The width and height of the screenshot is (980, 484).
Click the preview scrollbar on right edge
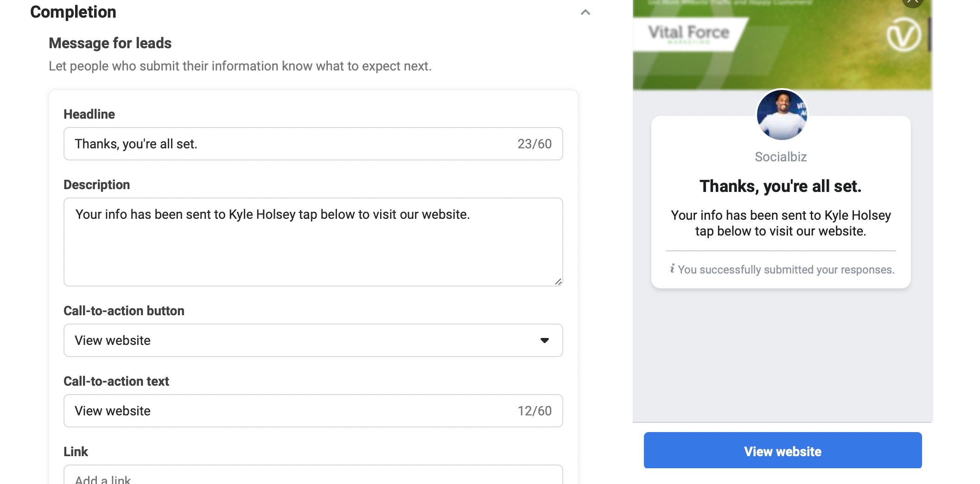coord(929,35)
